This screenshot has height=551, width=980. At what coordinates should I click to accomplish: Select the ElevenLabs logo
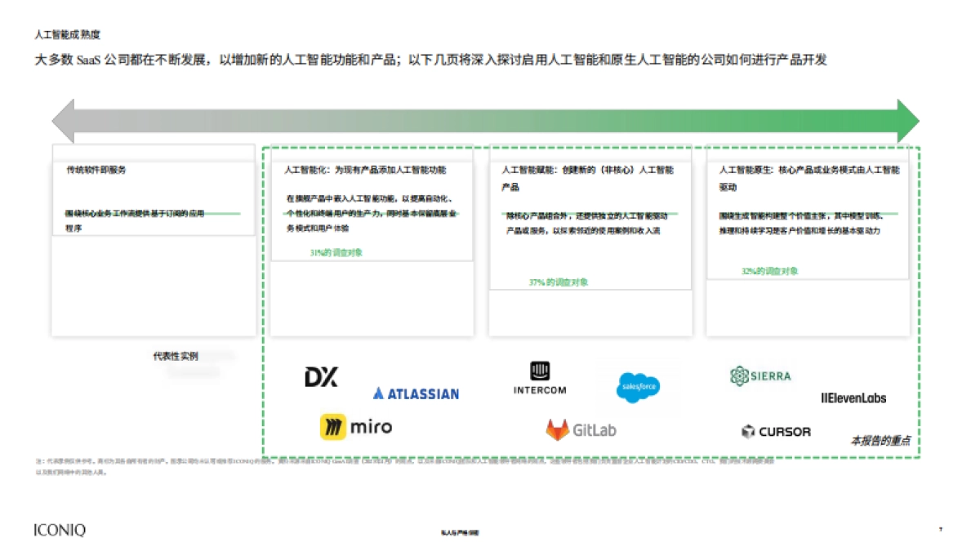click(856, 398)
